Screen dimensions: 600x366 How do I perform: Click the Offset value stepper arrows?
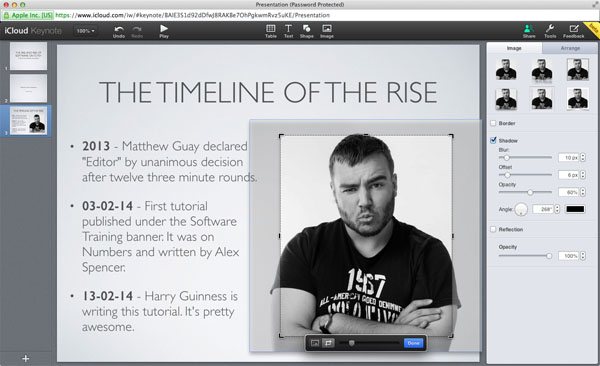coord(583,175)
